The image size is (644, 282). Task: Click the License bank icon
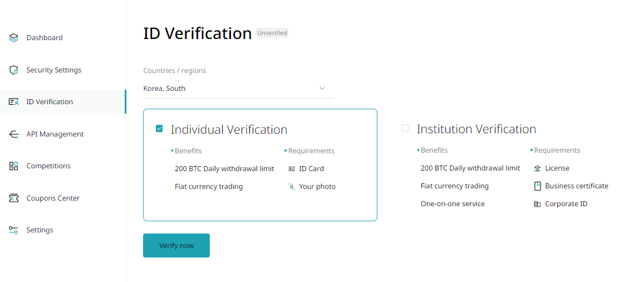coord(537,168)
